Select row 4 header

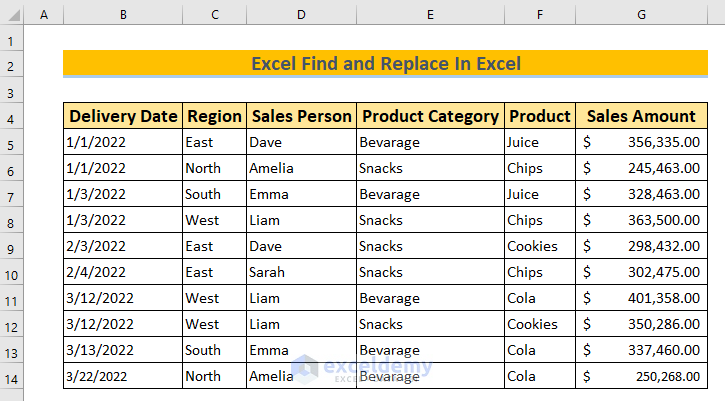click(12, 116)
